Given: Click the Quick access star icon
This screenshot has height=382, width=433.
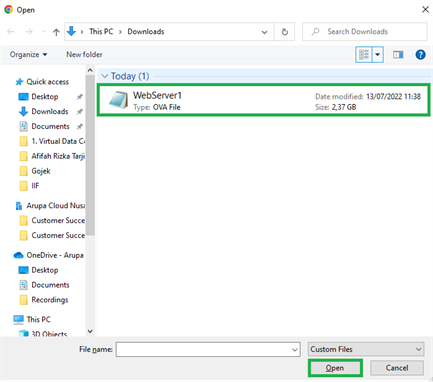Looking at the screenshot, I should point(19,82).
